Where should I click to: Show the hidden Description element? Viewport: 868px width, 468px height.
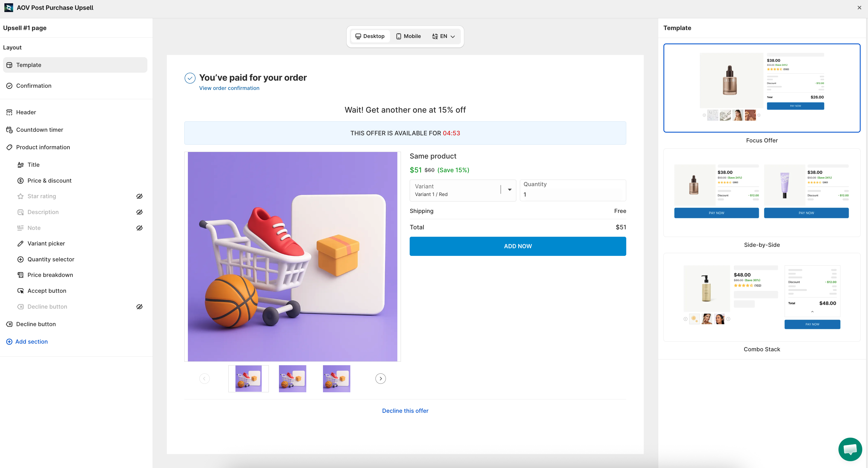(x=139, y=212)
